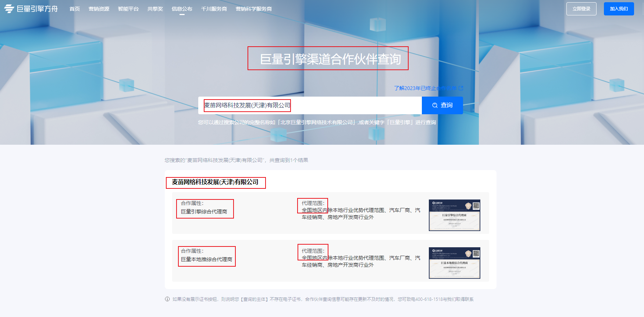Click the search hint text below the input
This screenshot has width=644, height=317.
(317, 122)
